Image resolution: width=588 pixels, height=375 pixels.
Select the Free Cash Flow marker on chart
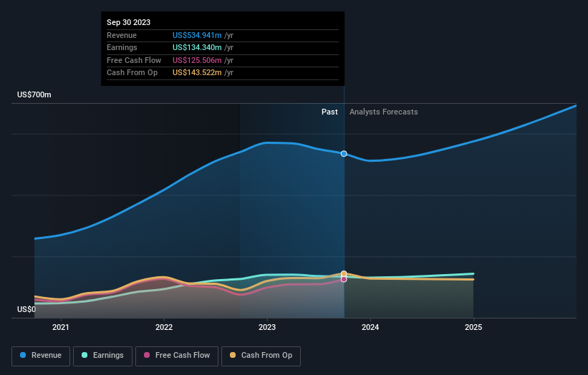(344, 280)
